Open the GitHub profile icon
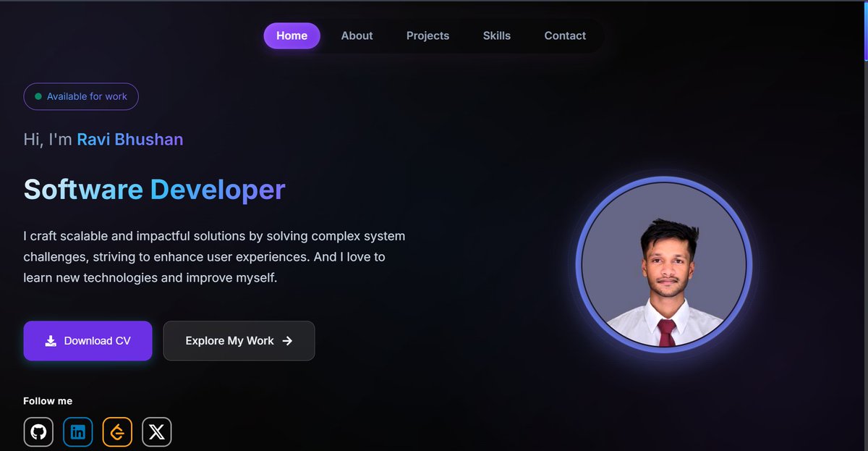 point(38,432)
